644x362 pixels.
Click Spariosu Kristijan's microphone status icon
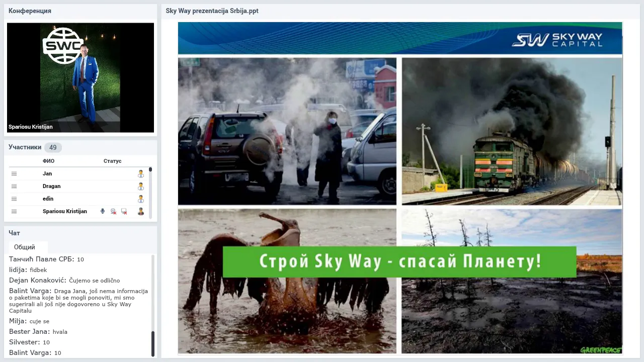pyautogui.click(x=103, y=211)
